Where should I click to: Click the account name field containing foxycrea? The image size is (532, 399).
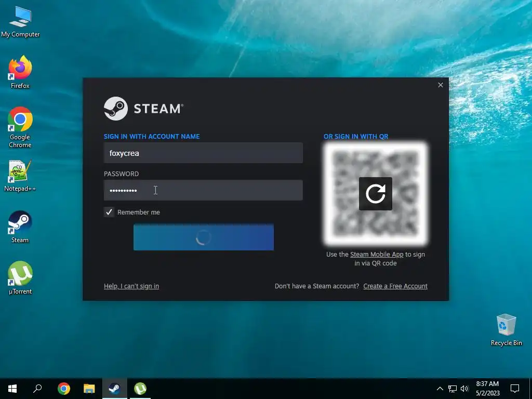(x=203, y=153)
